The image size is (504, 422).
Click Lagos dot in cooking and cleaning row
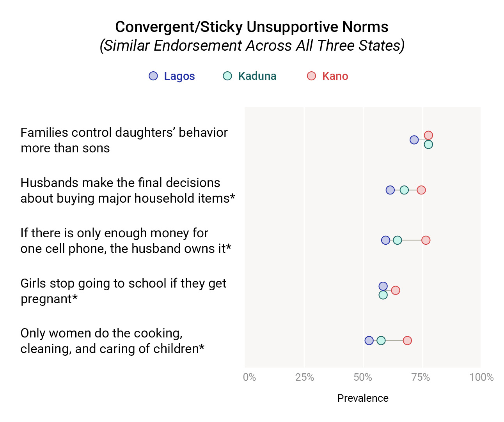pyautogui.click(x=369, y=341)
